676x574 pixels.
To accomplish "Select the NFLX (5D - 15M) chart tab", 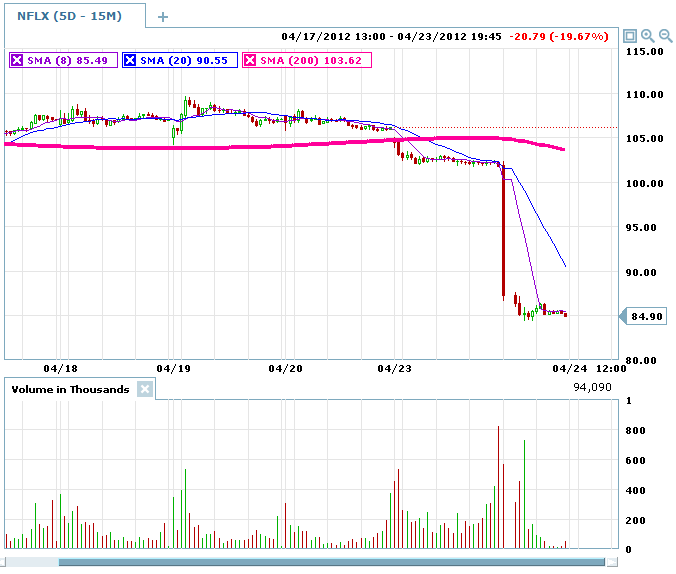I will (75, 16).
